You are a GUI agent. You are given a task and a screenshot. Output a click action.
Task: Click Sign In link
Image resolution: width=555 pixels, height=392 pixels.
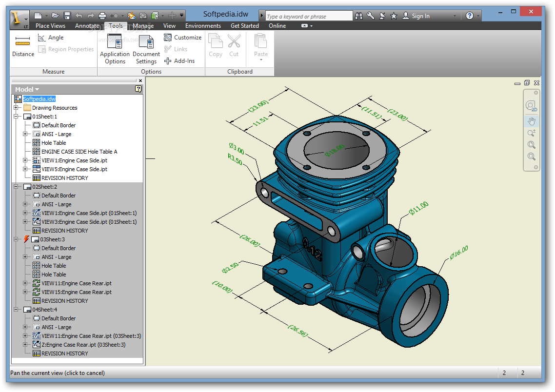point(420,16)
